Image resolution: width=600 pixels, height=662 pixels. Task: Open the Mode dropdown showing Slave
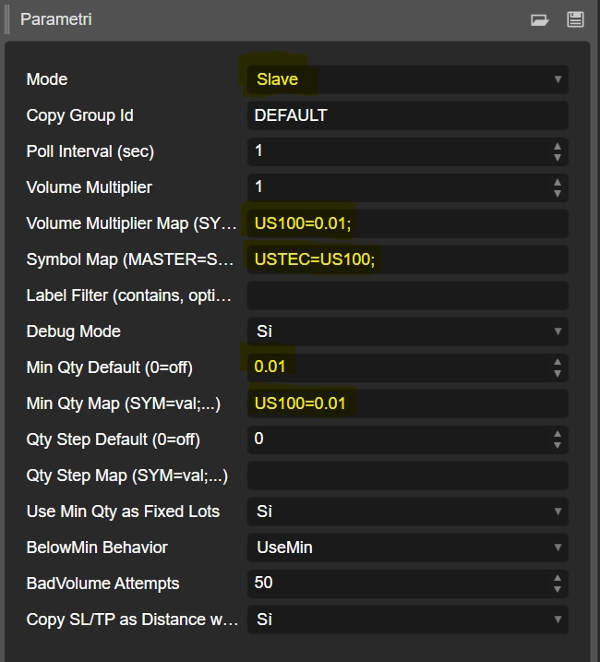pos(407,80)
